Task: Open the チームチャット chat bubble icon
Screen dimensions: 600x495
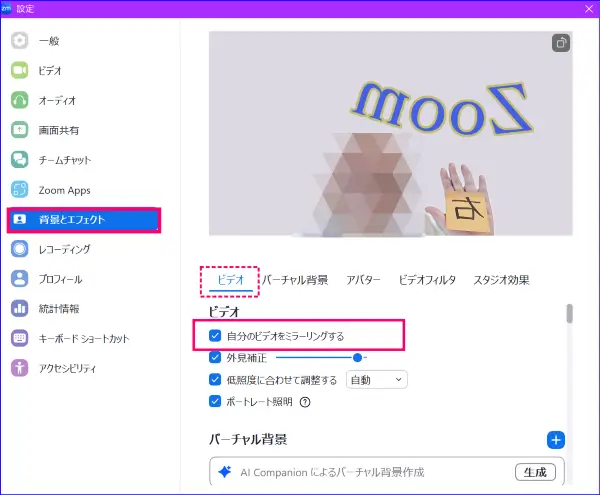Action: coord(20,160)
